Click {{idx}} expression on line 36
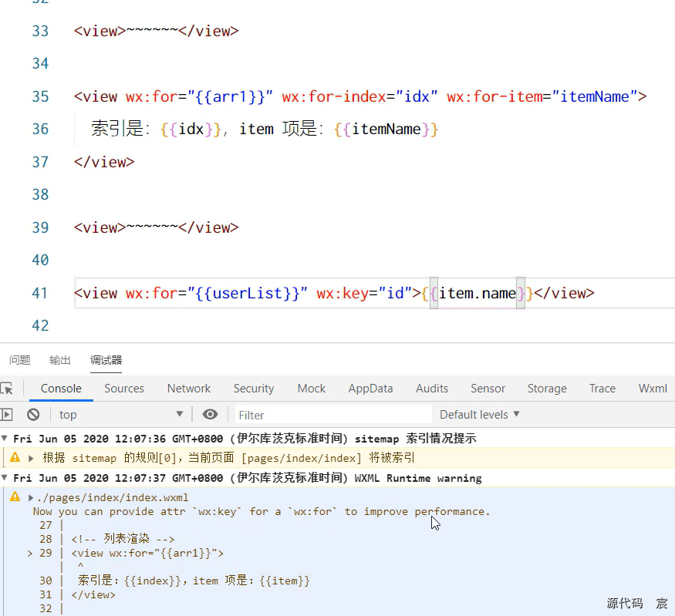Image resolution: width=675 pixels, height=616 pixels. point(191,129)
